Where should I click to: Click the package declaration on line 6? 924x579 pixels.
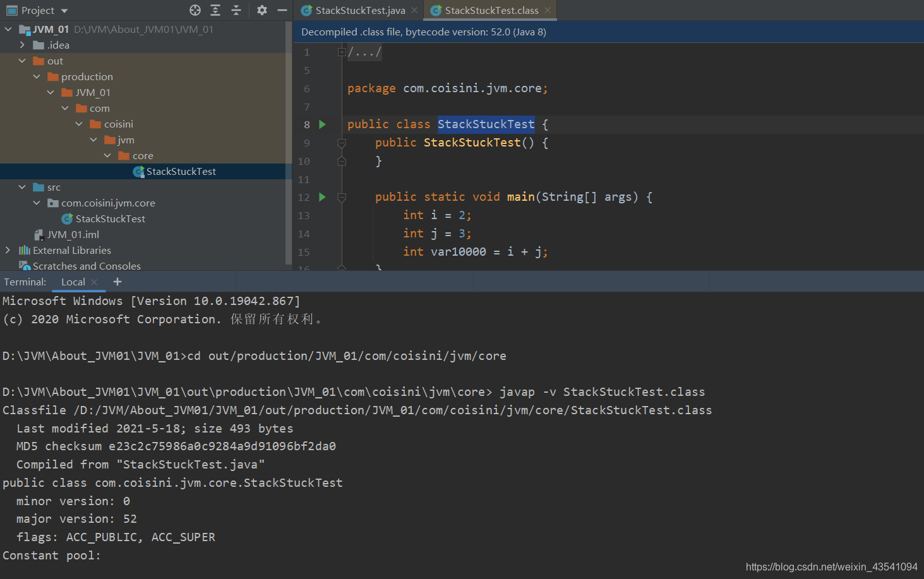pos(448,88)
